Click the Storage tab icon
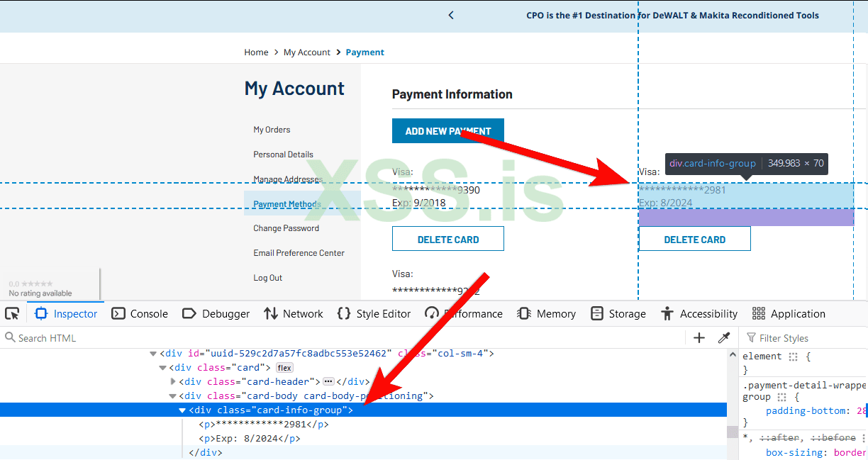 (597, 313)
